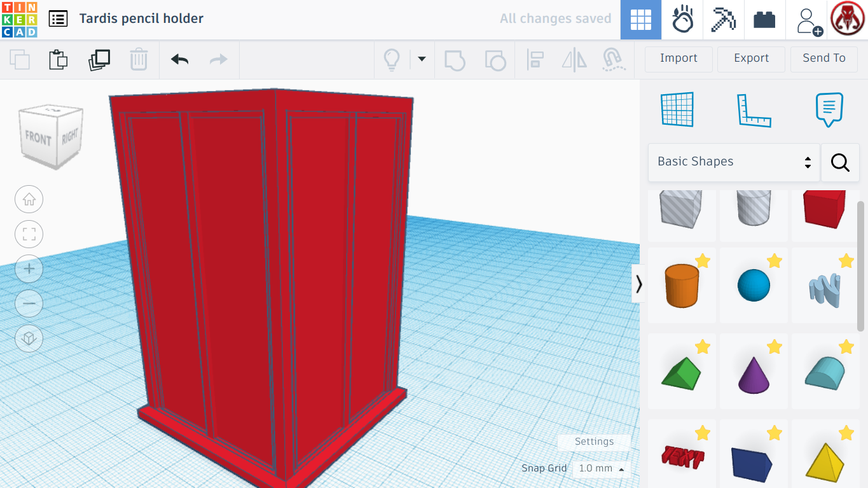Open Snap Grid 1.0 mm dropdown
The height and width of the screenshot is (488, 868).
coord(601,469)
